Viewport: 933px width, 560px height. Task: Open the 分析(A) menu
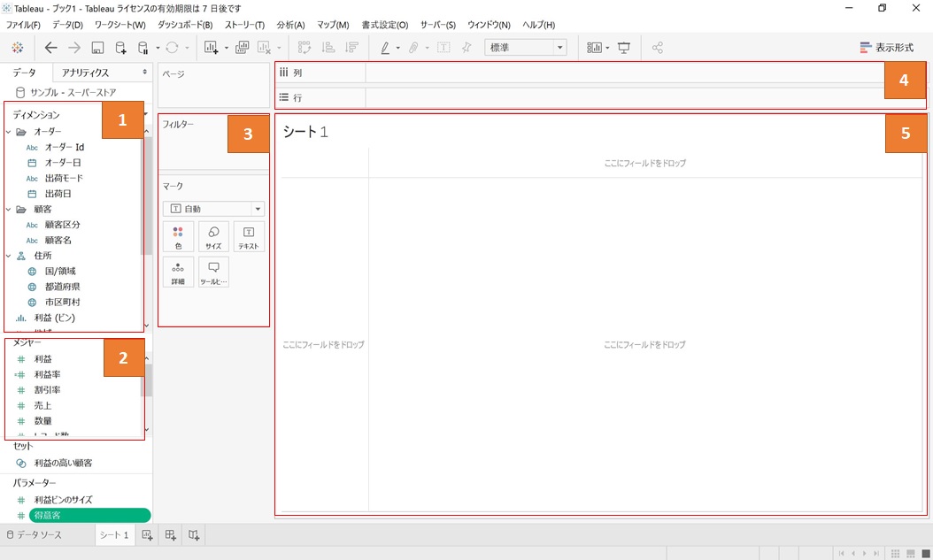pos(290,25)
